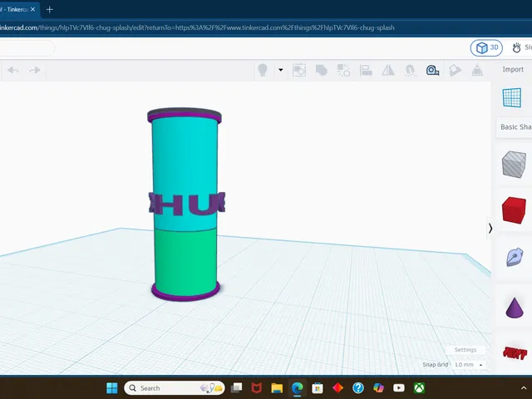The height and width of the screenshot is (399, 532).
Task: Open McAfee from the taskbar
Action: [x=257, y=388]
